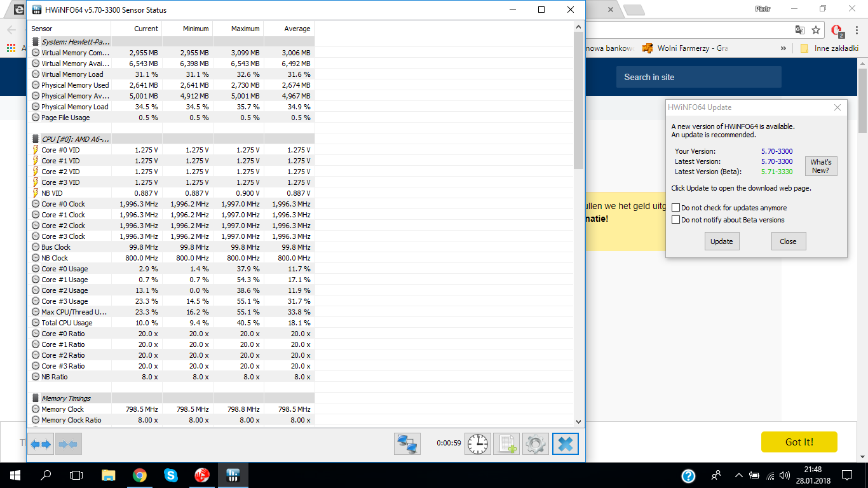Click the greyed-out collapse columns arrows button
The height and width of the screenshot is (488, 868).
click(x=68, y=444)
